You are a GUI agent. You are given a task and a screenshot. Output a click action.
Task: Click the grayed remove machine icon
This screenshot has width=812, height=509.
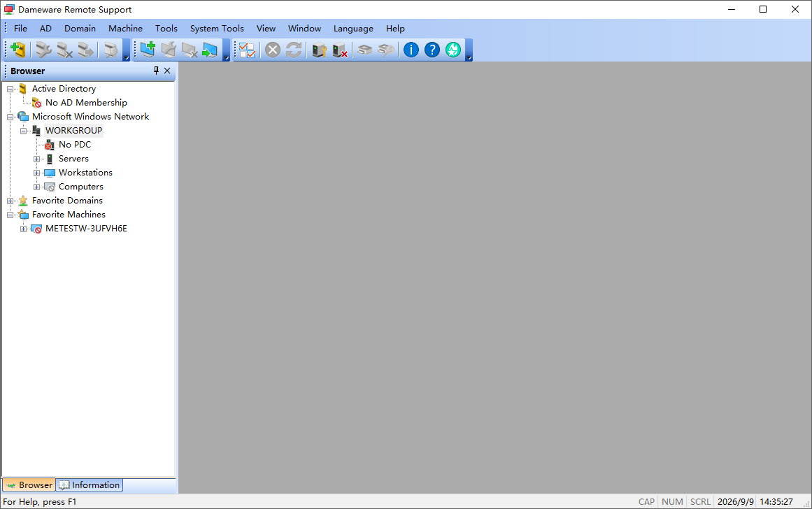[190, 50]
